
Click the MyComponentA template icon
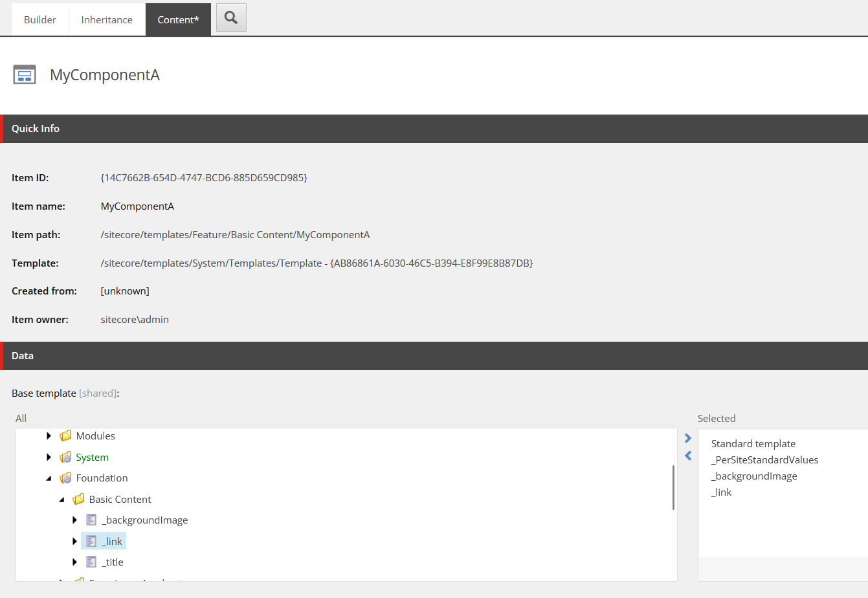pyautogui.click(x=25, y=75)
